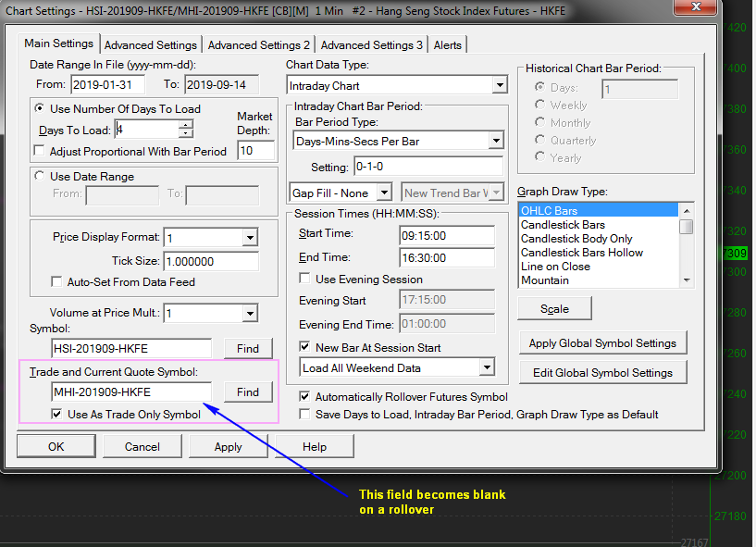The height and width of the screenshot is (547, 756).
Task: Click the End Time field
Action: pos(447,257)
